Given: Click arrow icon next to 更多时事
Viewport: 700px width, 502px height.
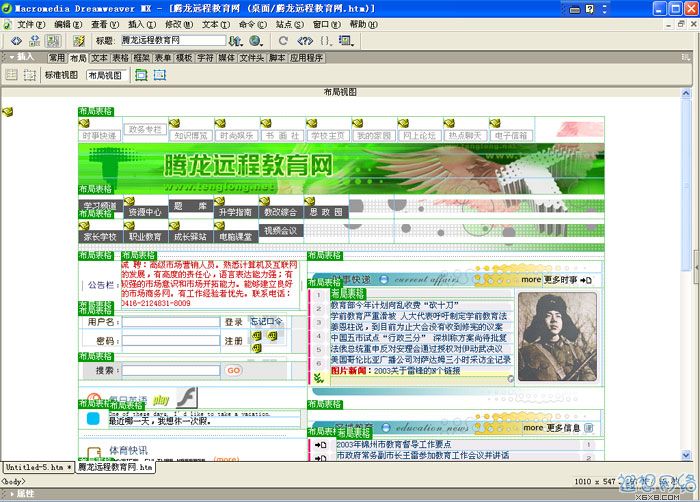Looking at the screenshot, I should click(x=586, y=280).
